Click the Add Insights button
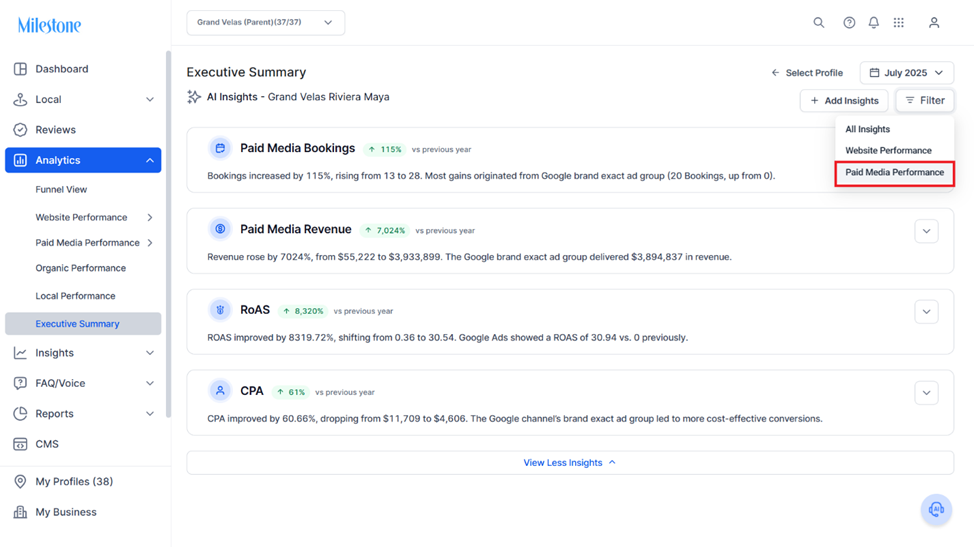The image size is (974, 547). click(x=844, y=101)
